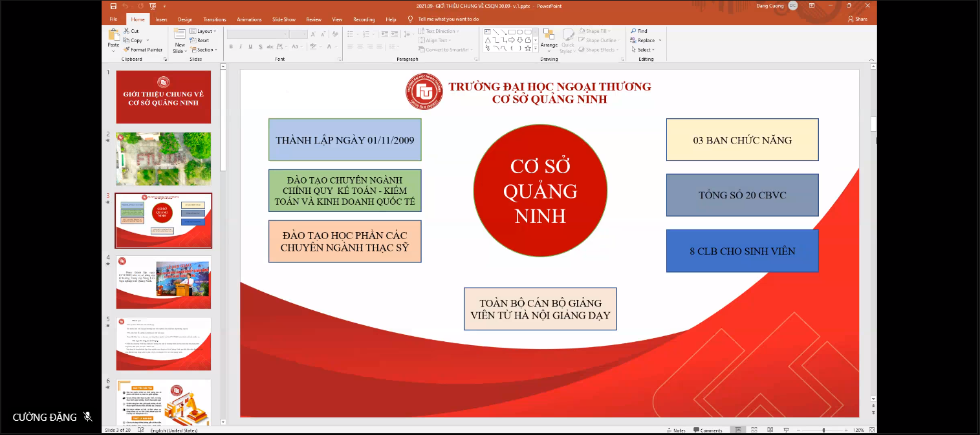The image size is (980, 435).
Task: Collapse the ribbon with the arrow
Action: tap(872, 59)
